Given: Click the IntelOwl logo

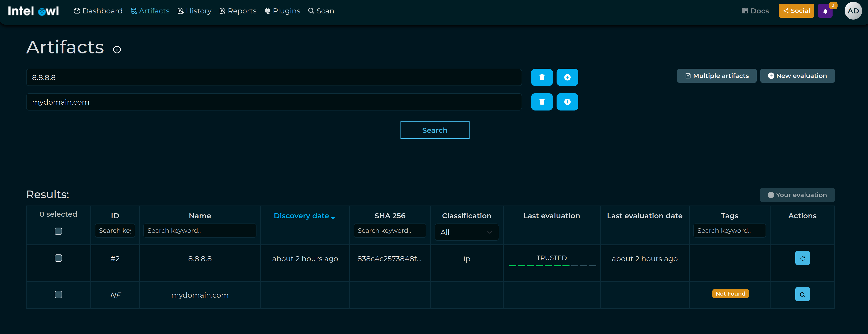Looking at the screenshot, I should (33, 11).
